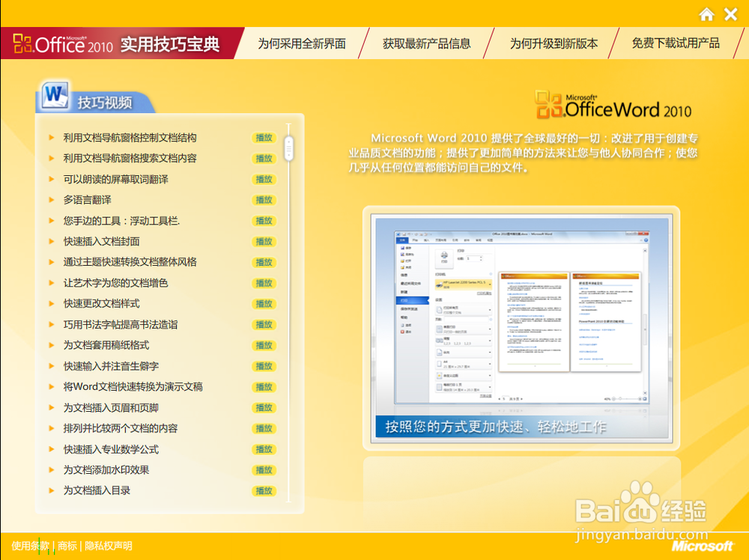This screenshot has height=560, width=749.
Task: Open the 隐私权声明 link
Action: [x=109, y=546]
